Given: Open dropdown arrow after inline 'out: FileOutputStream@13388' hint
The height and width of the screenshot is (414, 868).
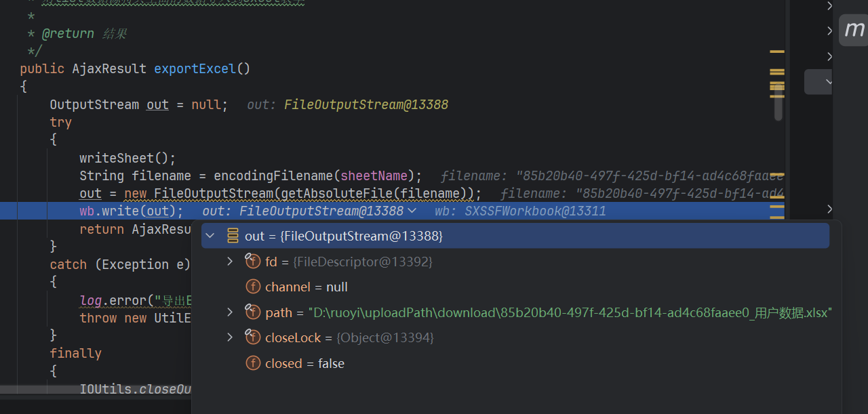Looking at the screenshot, I should click(412, 211).
